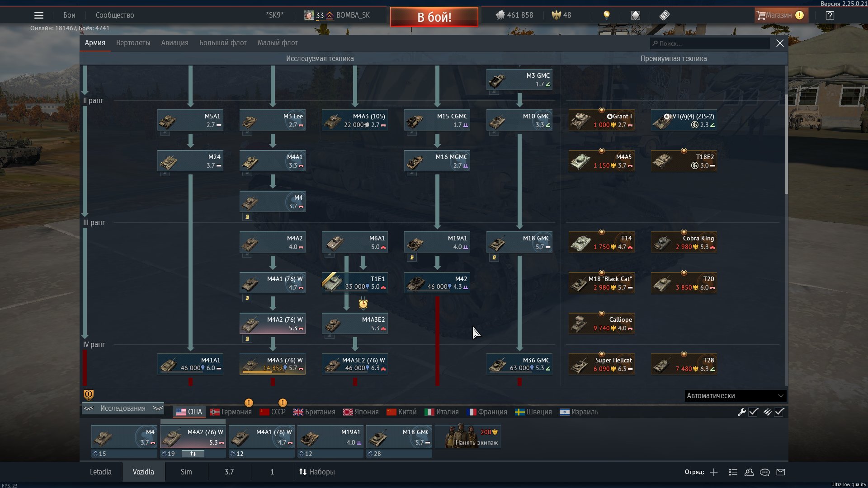Viewport: 868px width, 488px height.
Task: Select the СССР nation tab
Action: click(x=273, y=412)
